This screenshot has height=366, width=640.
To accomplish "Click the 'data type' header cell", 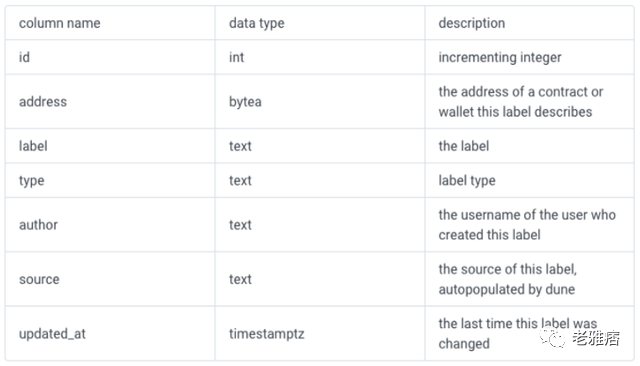I will click(x=320, y=23).
